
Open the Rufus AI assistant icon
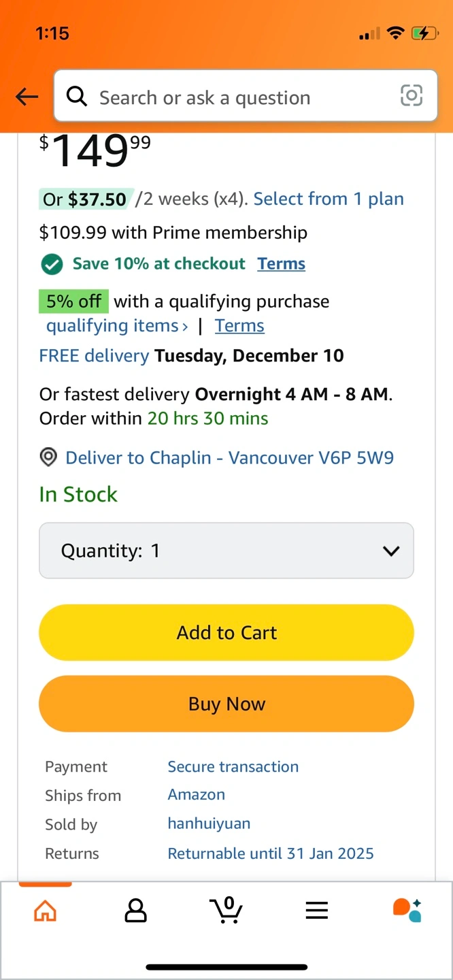(407, 909)
